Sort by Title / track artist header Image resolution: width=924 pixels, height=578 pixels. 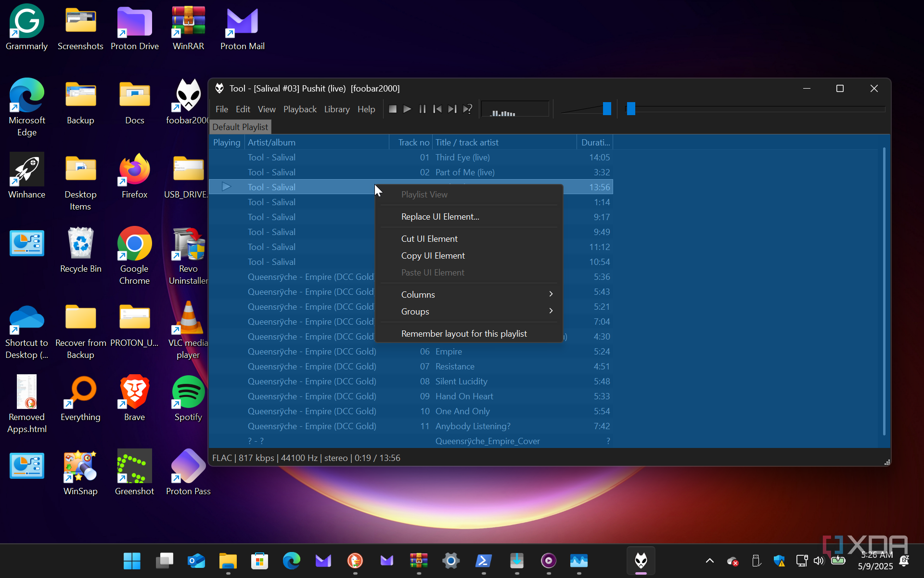504,143
